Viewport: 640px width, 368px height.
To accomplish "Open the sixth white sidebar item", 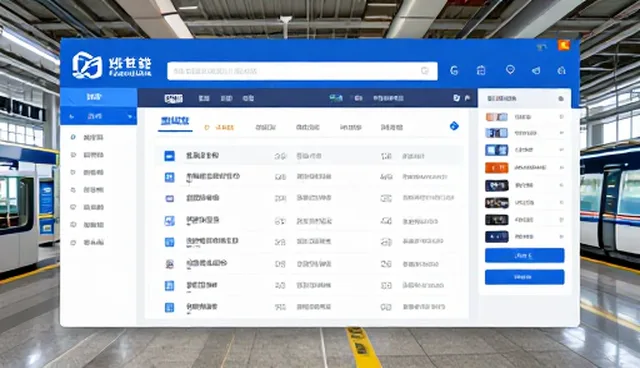I will click(93, 225).
